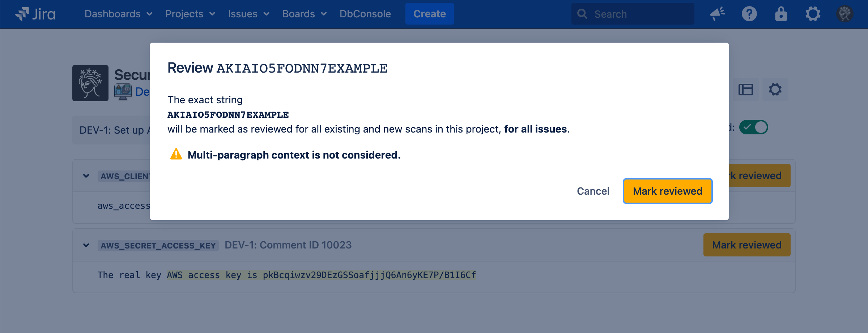
Task: Open the page settings gear icon
Action: [x=775, y=90]
